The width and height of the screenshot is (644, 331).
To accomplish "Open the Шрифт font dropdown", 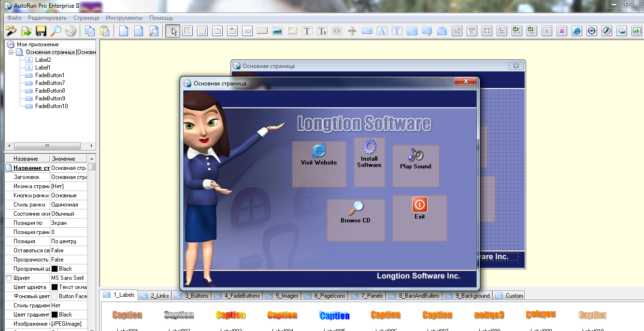I will [68, 277].
